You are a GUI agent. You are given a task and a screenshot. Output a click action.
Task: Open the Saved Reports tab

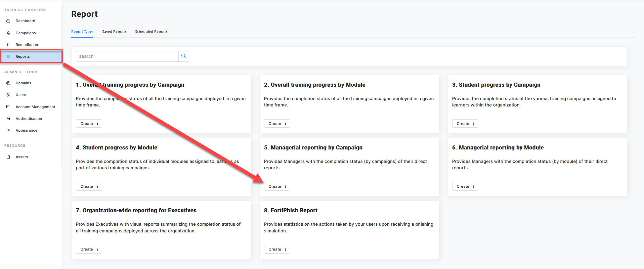114,32
